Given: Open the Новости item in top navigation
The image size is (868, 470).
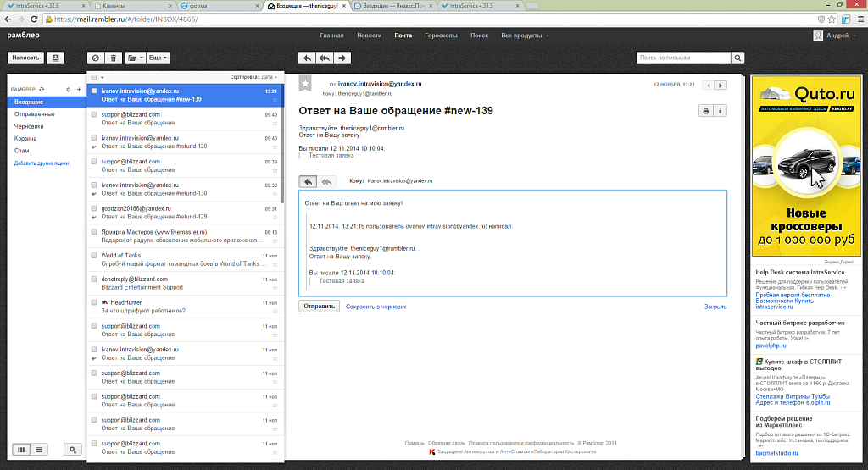Looking at the screenshot, I should (369, 36).
